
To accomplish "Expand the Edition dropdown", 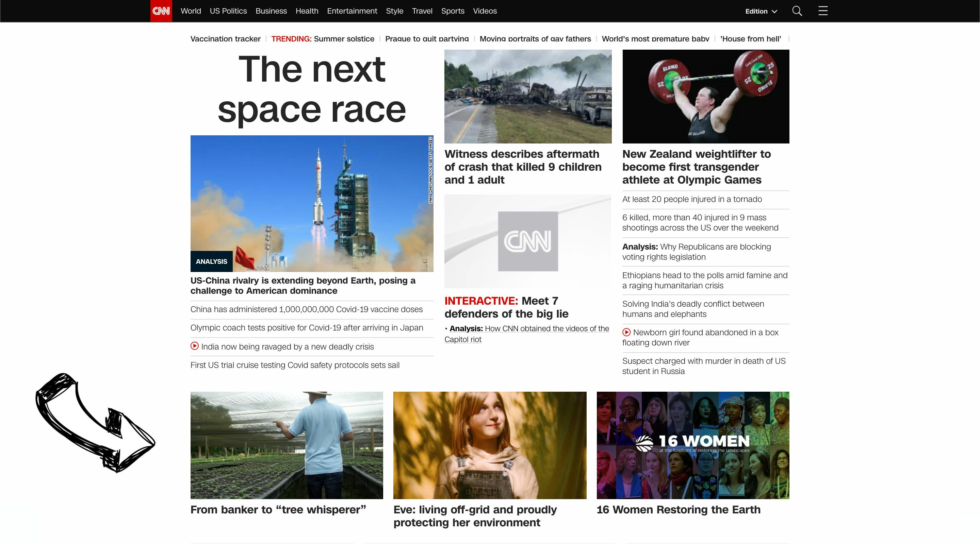I will pos(761,12).
